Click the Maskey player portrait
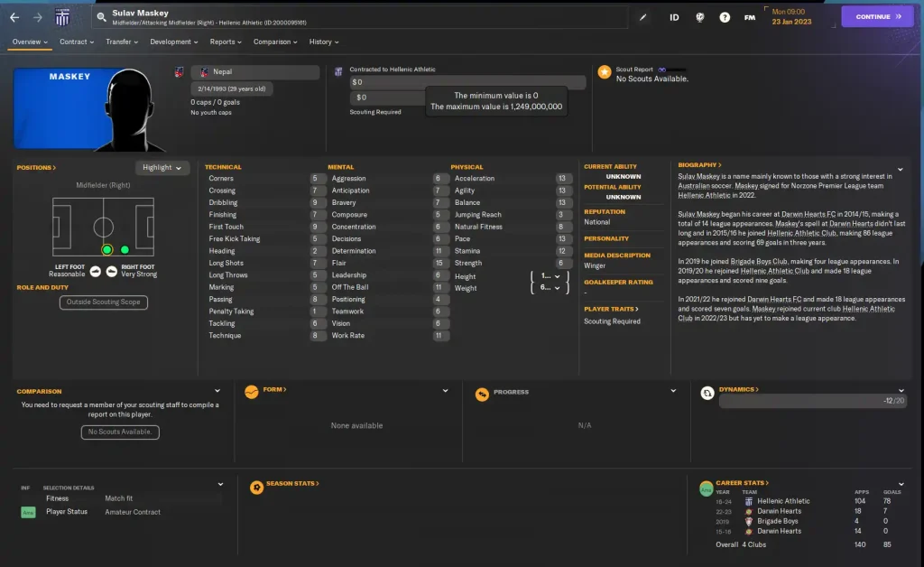Viewport: 924px width, 567px height. (89, 109)
